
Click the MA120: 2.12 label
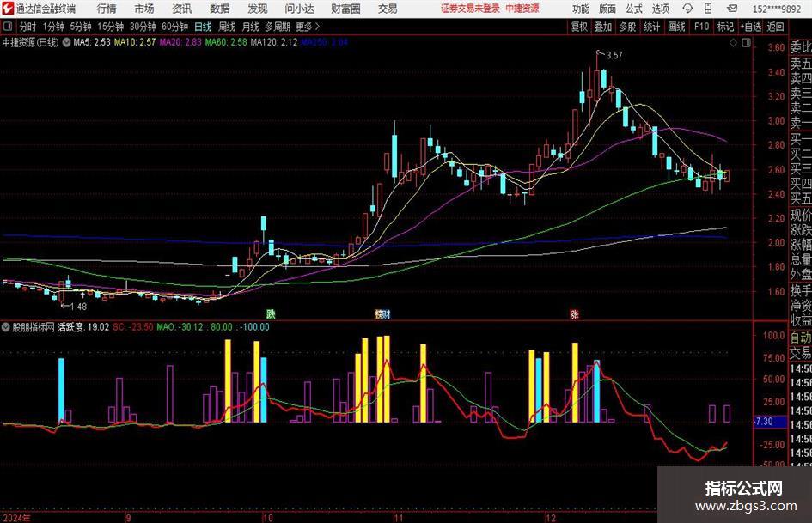(x=274, y=42)
